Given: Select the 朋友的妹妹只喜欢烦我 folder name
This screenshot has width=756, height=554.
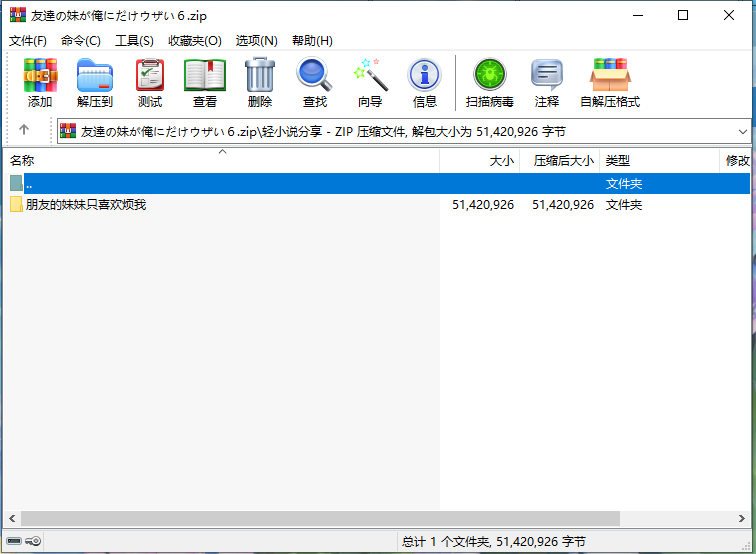Looking at the screenshot, I should pyautogui.click(x=86, y=205).
